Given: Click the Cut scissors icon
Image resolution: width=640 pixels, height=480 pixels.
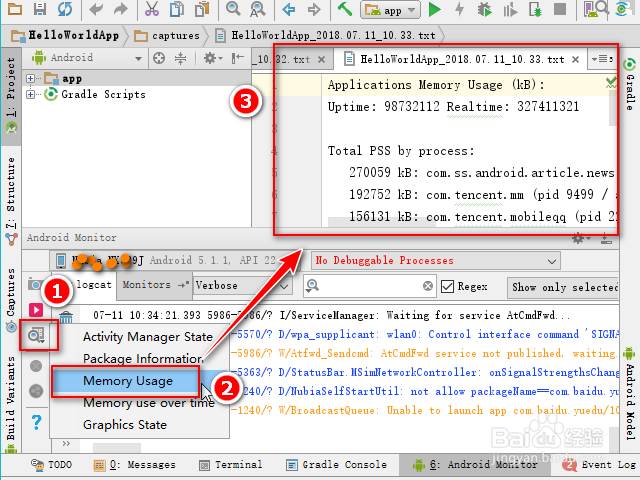Looking at the screenshot, I should [152, 9].
